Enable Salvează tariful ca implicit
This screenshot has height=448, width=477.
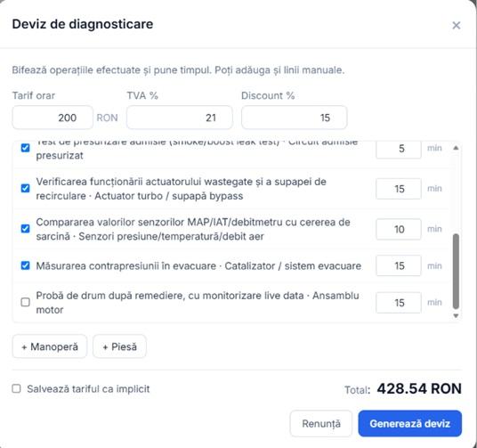tap(16, 388)
